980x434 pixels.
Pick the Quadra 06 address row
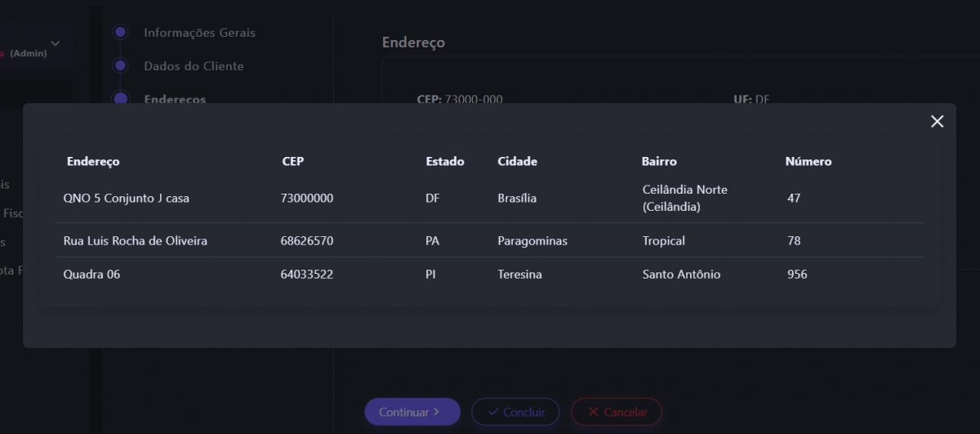coord(91,275)
